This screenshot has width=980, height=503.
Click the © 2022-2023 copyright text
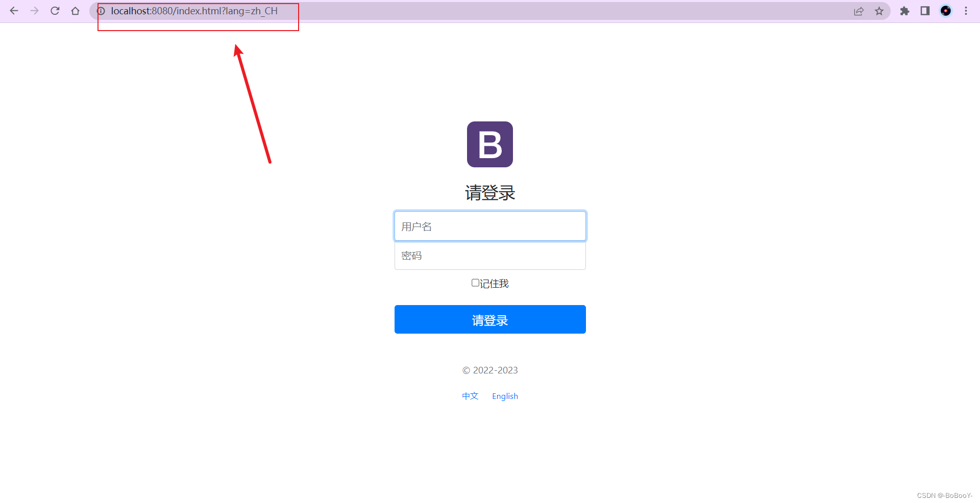(x=490, y=370)
